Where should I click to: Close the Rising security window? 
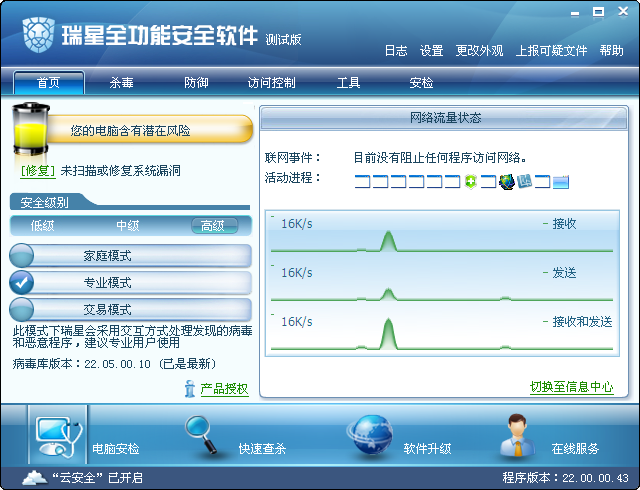623,12
